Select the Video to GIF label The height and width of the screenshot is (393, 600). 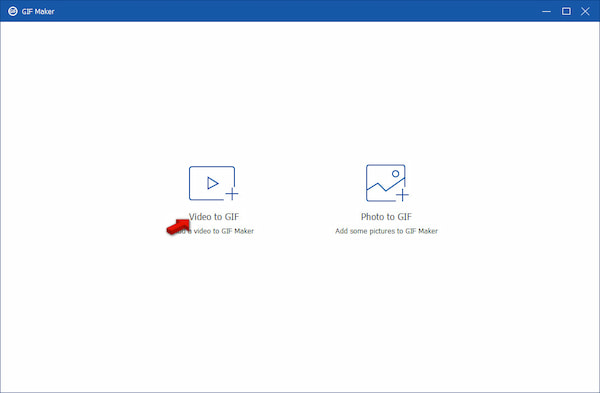pyautogui.click(x=214, y=217)
